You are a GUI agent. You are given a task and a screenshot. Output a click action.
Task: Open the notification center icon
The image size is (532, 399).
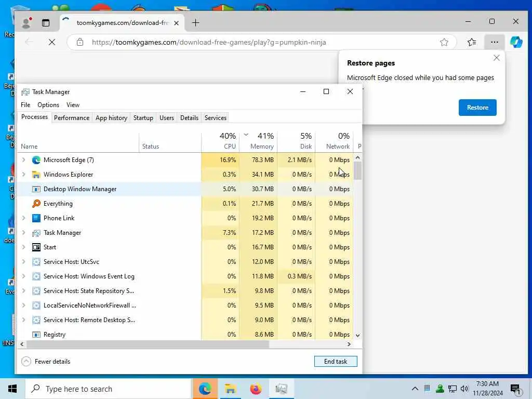516,390
